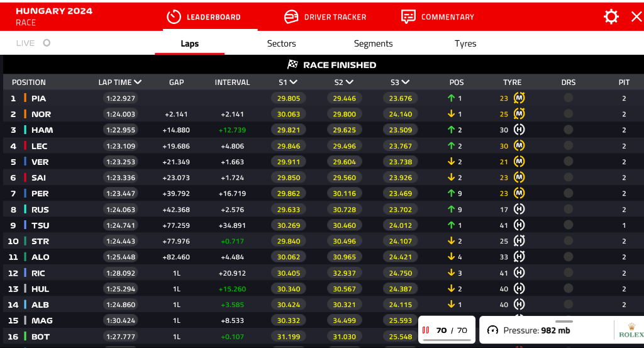The image size is (644, 348).
Task: Click the red lap counter icon
Action: click(426, 330)
